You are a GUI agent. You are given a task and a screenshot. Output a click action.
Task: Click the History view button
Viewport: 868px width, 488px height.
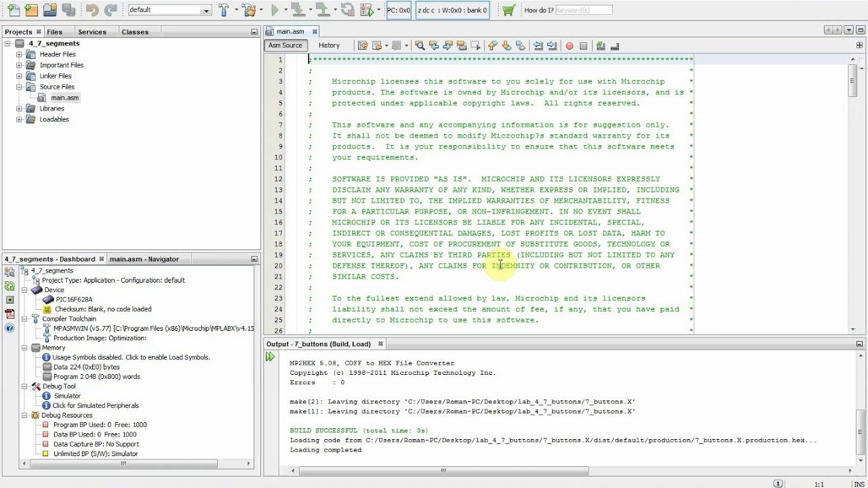click(329, 45)
